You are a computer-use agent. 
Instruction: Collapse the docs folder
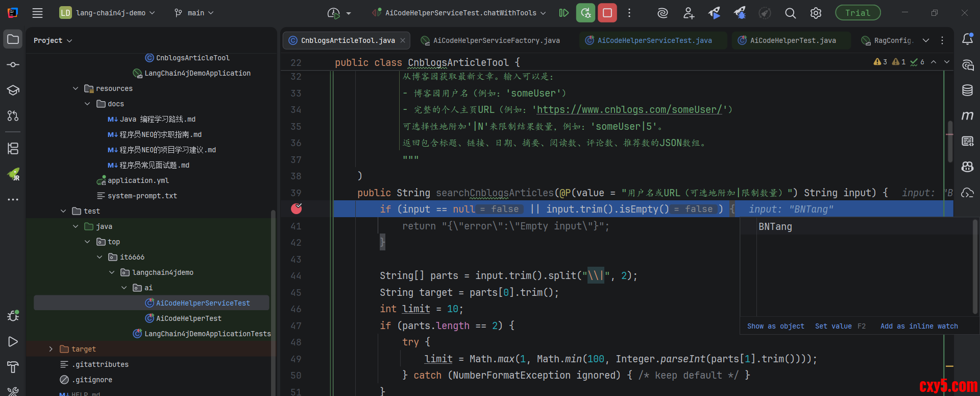point(87,104)
